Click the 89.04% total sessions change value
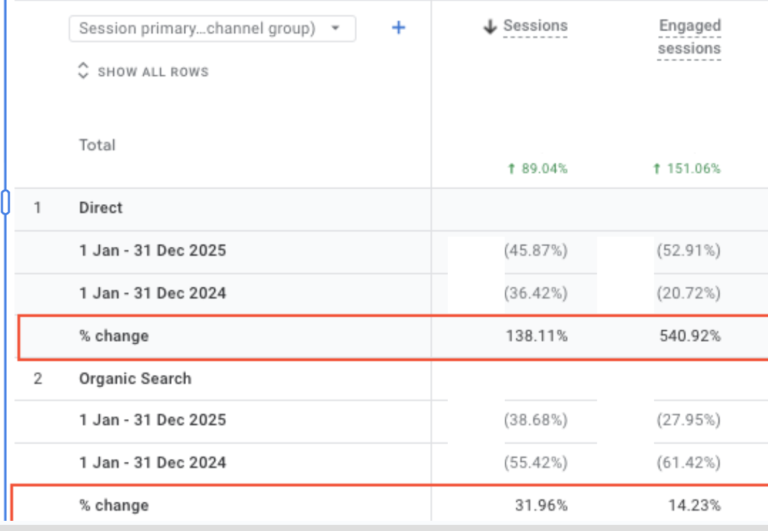Screen dimensions: 768x531 pyautogui.click(x=538, y=169)
